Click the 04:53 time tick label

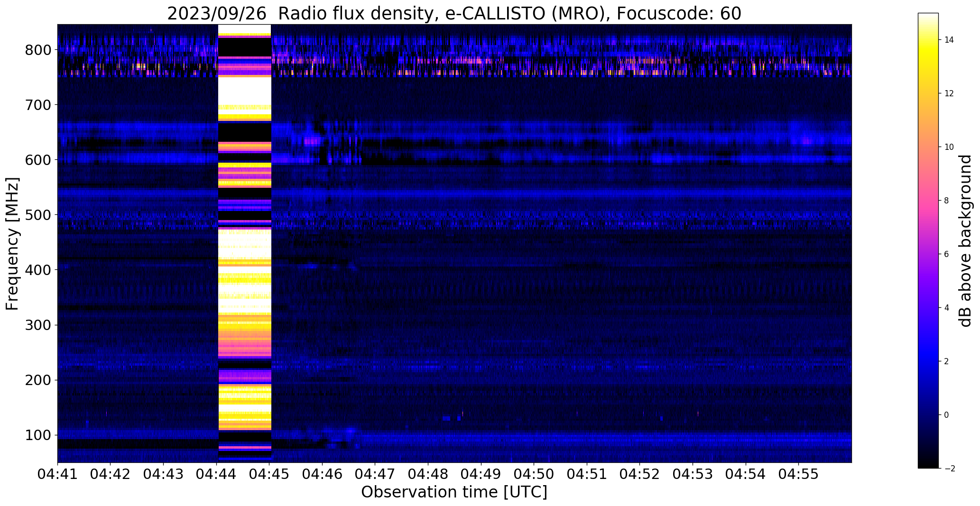(693, 474)
